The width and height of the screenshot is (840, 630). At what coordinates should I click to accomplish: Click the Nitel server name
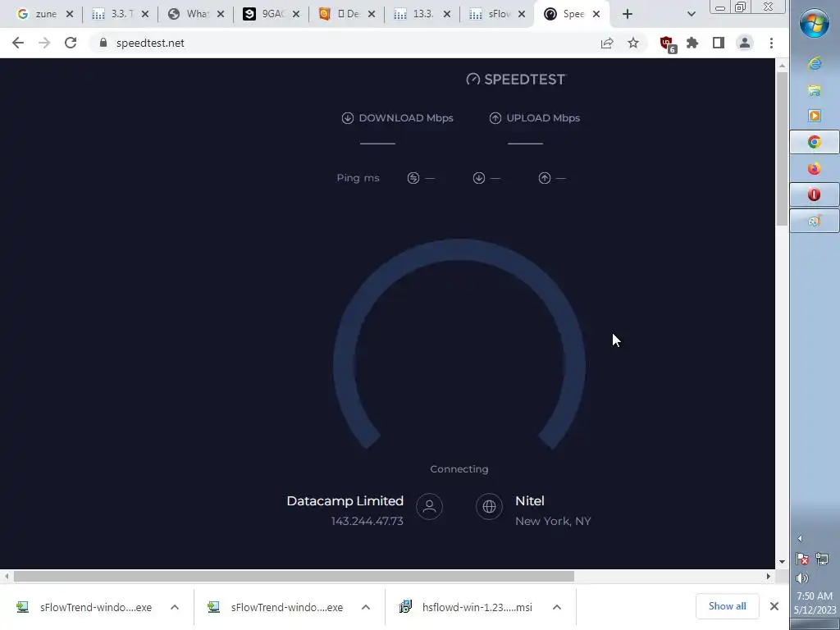pos(530,501)
